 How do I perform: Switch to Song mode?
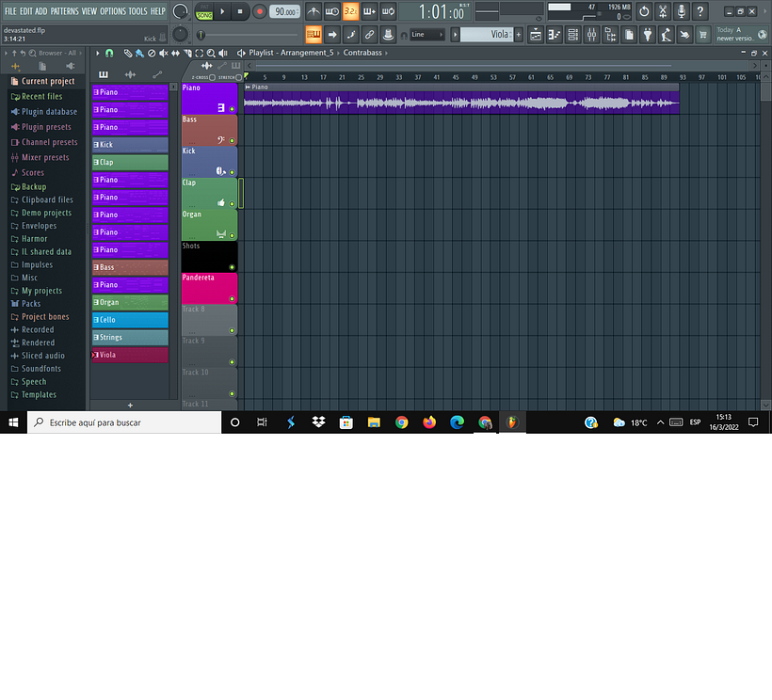pyautogui.click(x=204, y=16)
